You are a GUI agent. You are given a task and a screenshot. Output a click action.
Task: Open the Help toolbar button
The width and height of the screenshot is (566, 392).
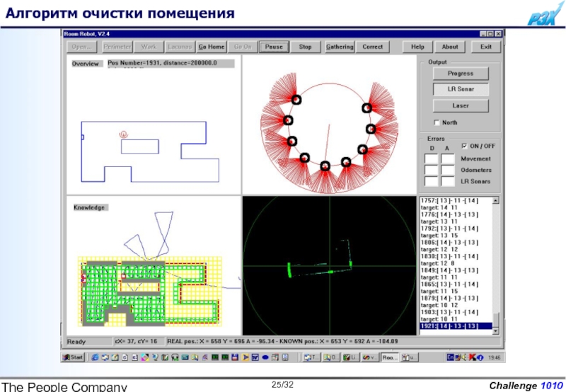[417, 47]
